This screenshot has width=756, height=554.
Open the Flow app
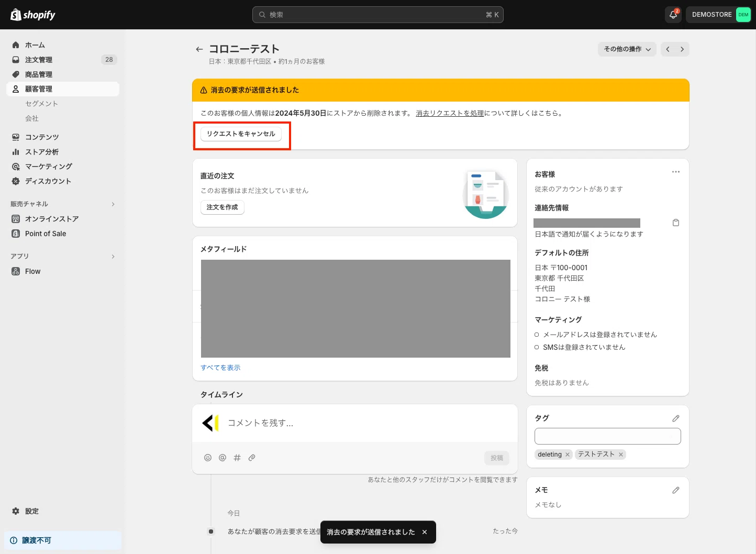click(x=63, y=271)
